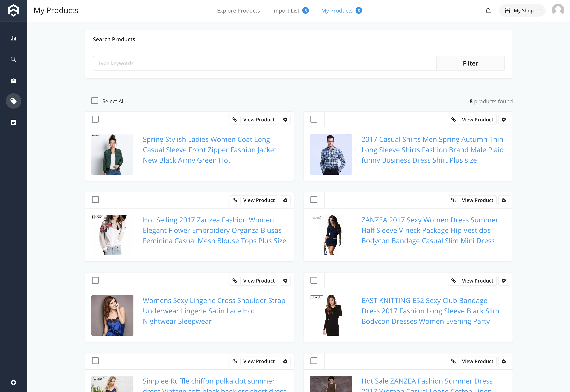Image resolution: width=570 pixels, height=392 pixels.
Task: Open gear options for the Hot Selling Zanzea blouse
Action: click(x=285, y=200)
